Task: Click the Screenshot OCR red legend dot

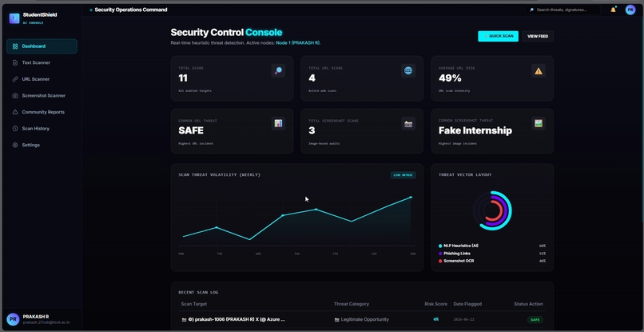Action: click(x=440, y=261)
